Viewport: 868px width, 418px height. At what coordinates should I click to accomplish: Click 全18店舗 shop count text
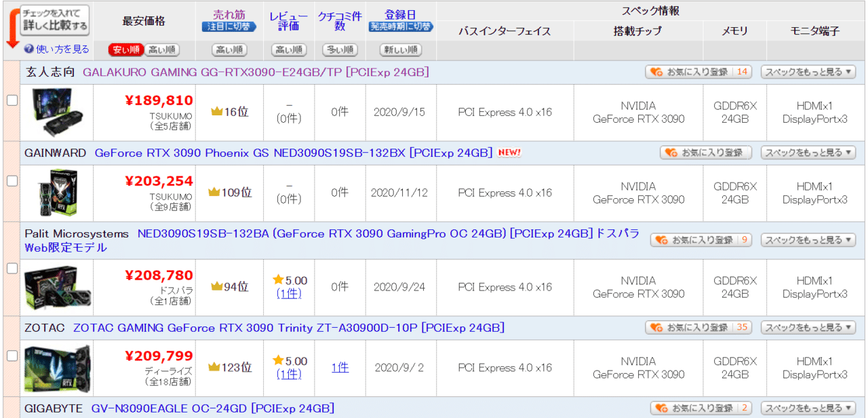(169, 382)
